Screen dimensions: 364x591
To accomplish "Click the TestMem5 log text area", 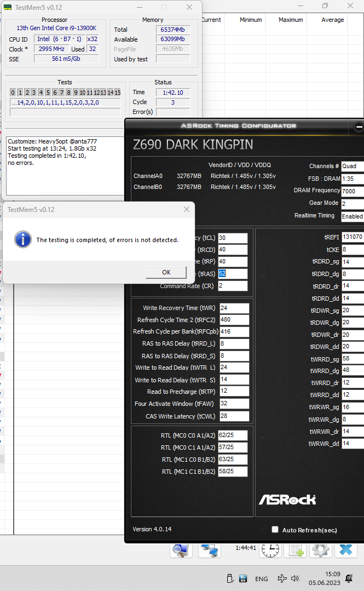I will click(65, 166).
